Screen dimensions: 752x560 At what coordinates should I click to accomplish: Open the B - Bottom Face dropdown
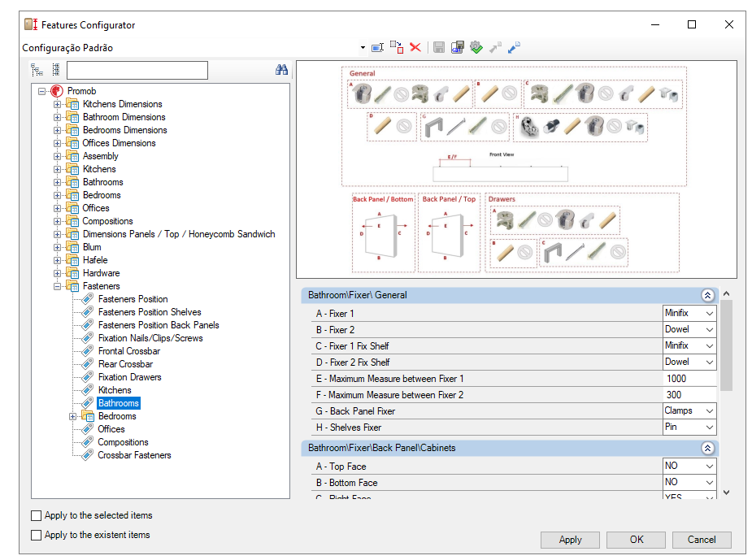[x=710, y=483]
